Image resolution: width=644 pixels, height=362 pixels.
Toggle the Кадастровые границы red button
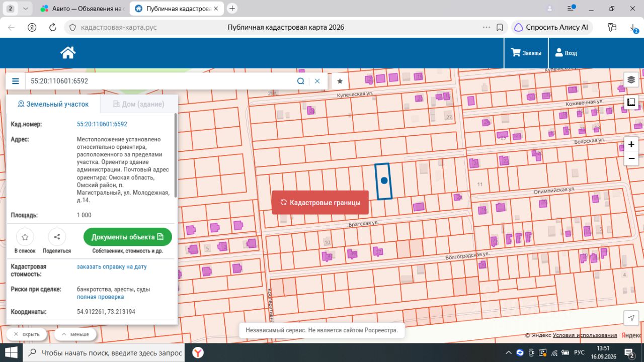tap(320, 203)
